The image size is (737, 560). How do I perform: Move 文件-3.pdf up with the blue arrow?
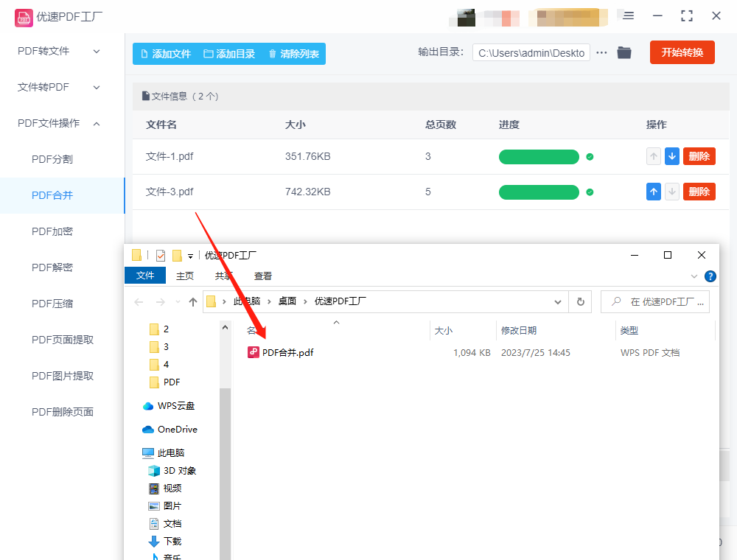[x=653, y=192]
